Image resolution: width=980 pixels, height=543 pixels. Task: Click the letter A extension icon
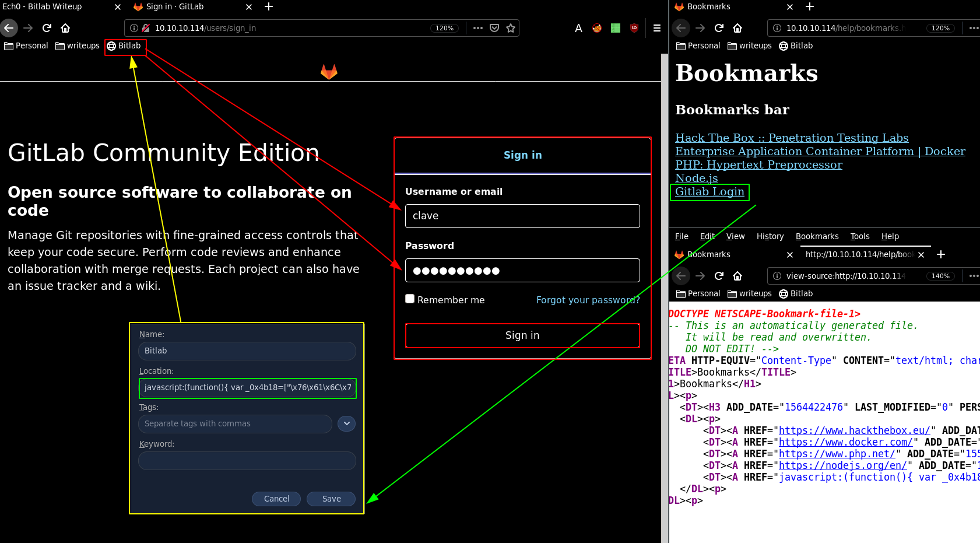[x=578, y=28]
